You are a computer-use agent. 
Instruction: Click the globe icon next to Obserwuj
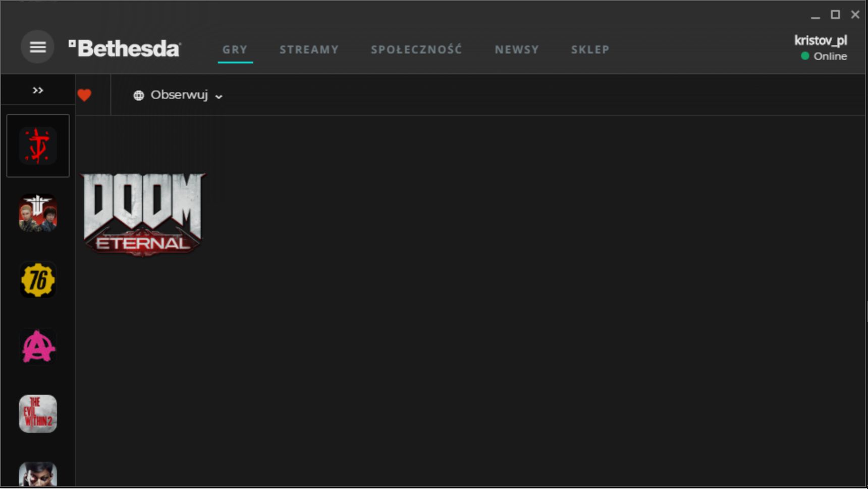139,95
